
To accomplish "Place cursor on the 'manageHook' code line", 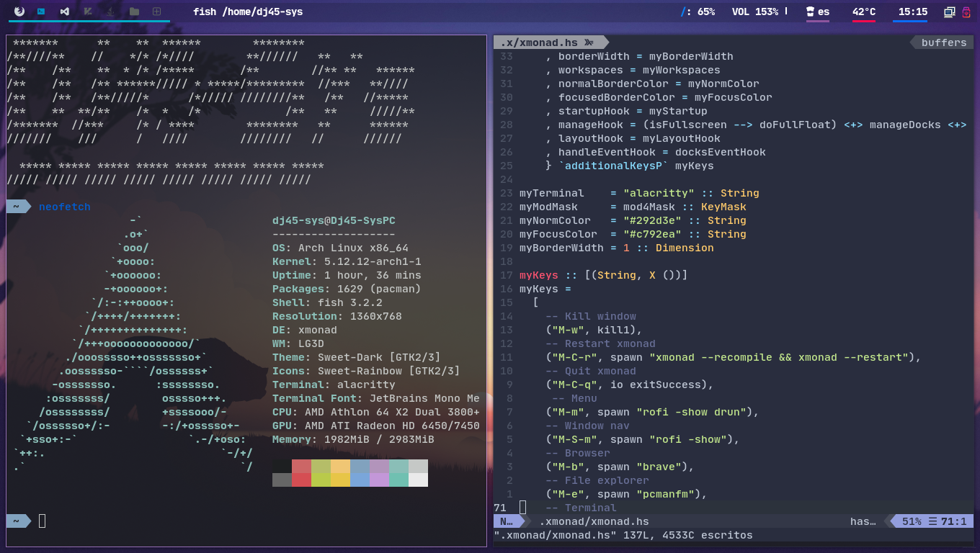I will click(x=756, y=125).
